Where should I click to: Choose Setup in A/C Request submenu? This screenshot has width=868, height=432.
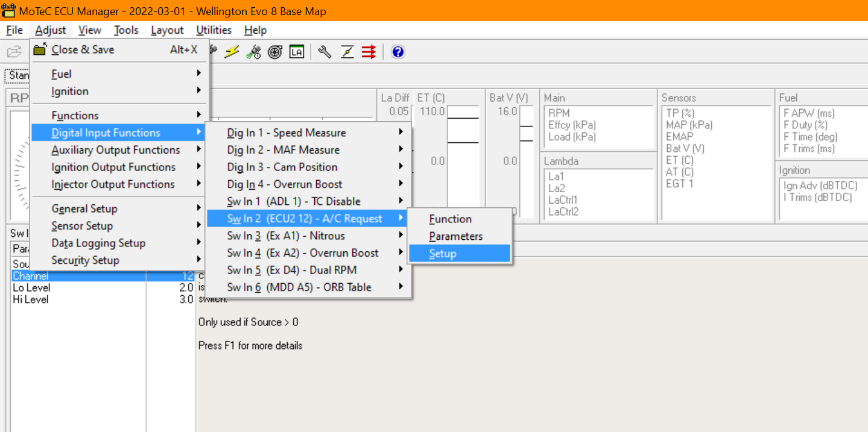tap(460, 254)
